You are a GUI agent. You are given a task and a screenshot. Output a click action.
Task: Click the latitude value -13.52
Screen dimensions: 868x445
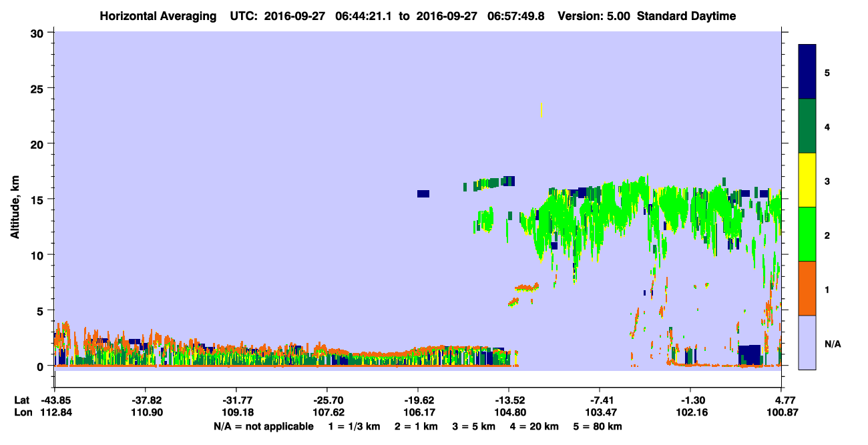(x=509, y=400)
